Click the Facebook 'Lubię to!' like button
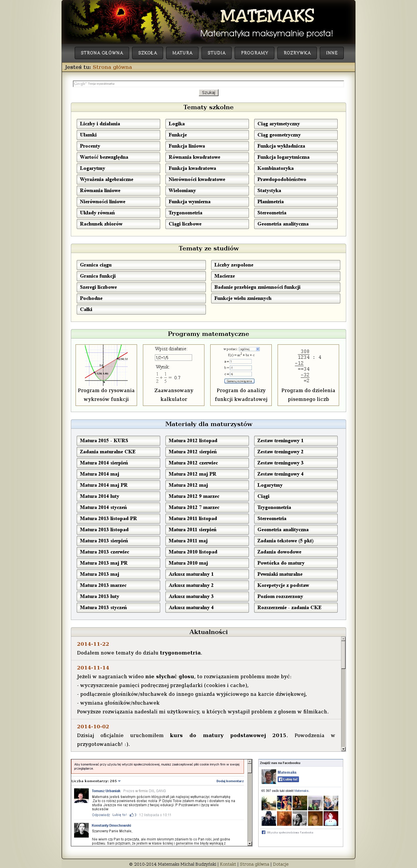 click(x=288, y=779)
